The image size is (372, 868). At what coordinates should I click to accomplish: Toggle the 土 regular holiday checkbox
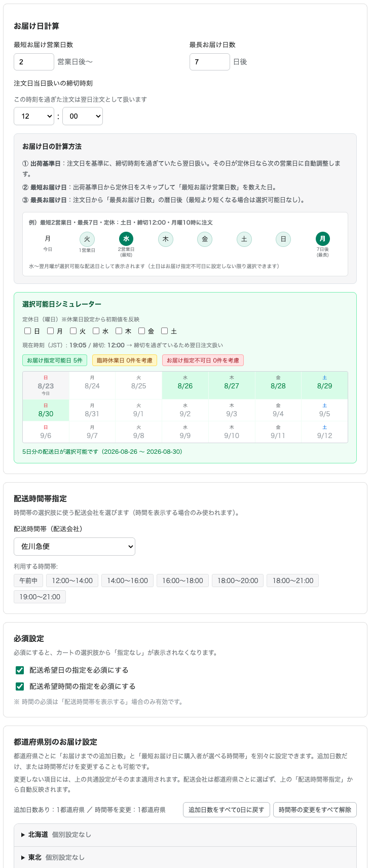pyautogui.click(x=165, y=331)
